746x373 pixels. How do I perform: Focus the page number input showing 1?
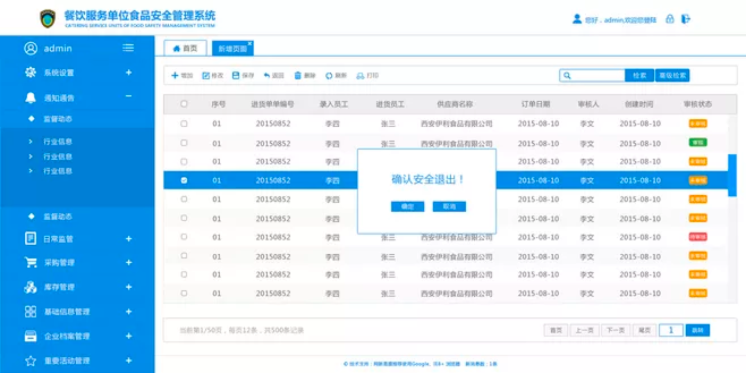(x=671, y=330)
